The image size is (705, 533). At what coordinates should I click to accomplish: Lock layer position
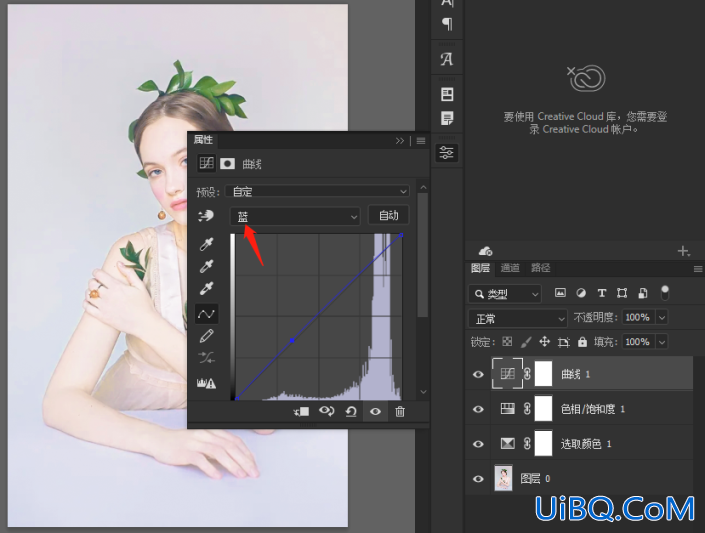click(544, 342)
